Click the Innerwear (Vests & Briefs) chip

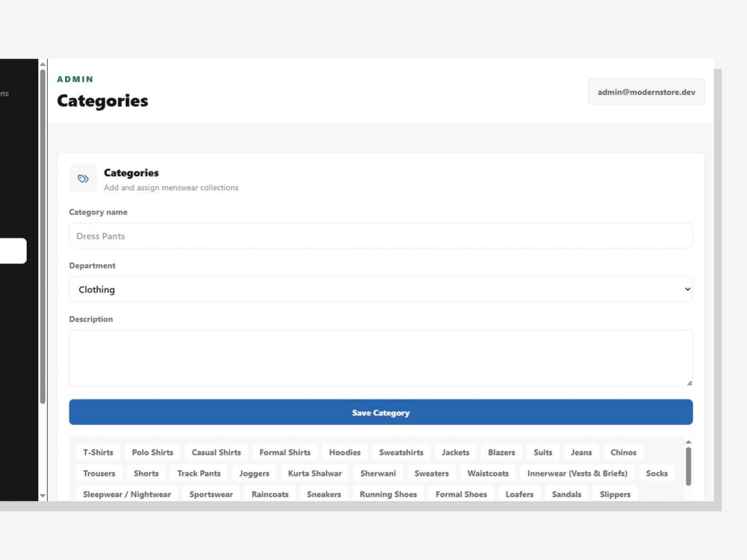(x=577, y=473)
